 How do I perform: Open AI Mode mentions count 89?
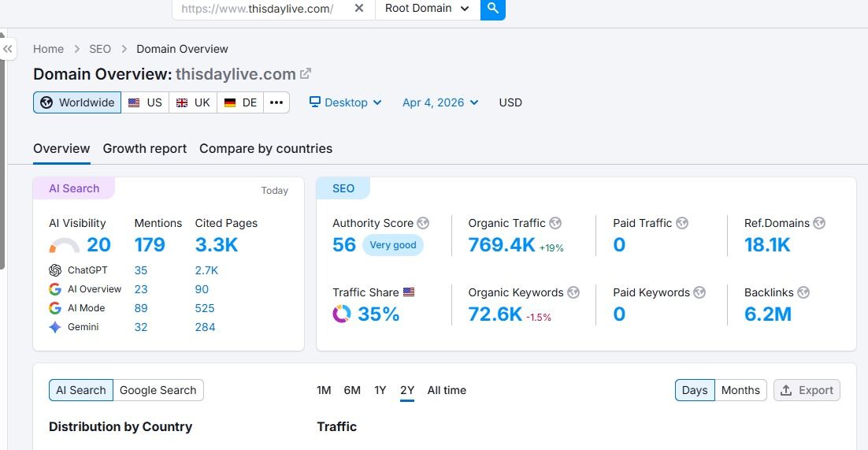(x=141, y=308)
